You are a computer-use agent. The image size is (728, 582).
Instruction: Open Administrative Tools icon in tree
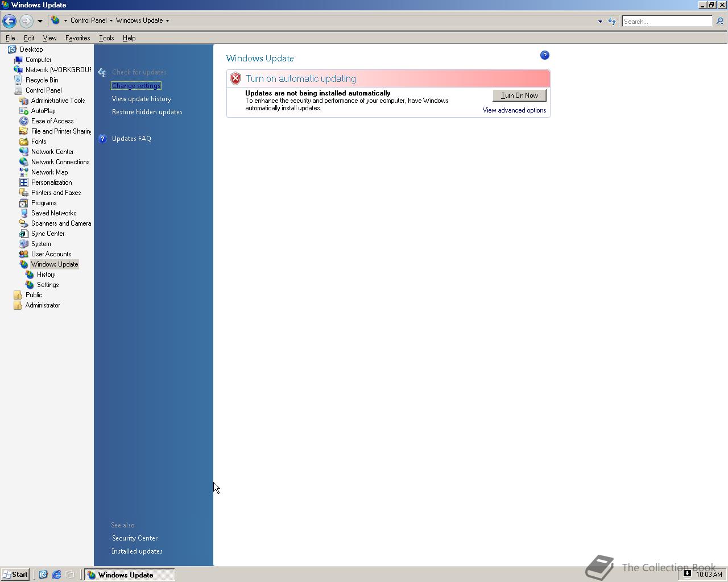pos(23,101)
